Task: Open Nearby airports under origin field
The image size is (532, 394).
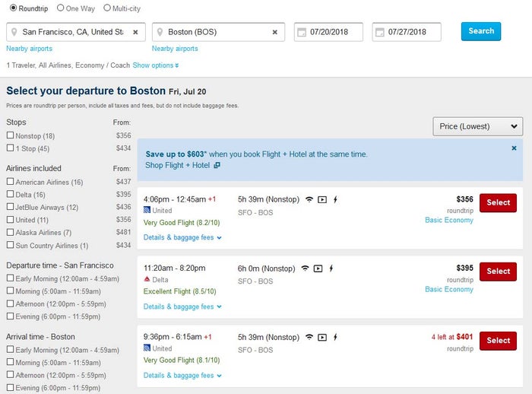Action: point(29,49)
